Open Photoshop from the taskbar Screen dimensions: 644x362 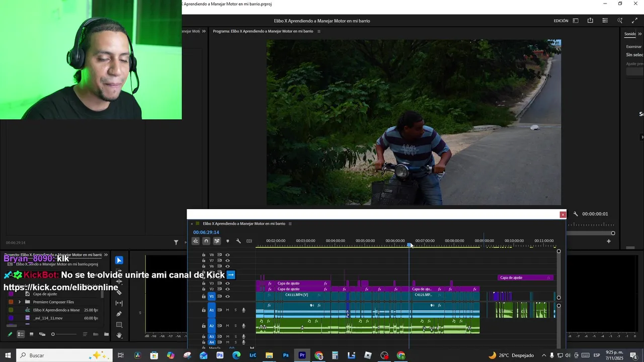(286, 355)
